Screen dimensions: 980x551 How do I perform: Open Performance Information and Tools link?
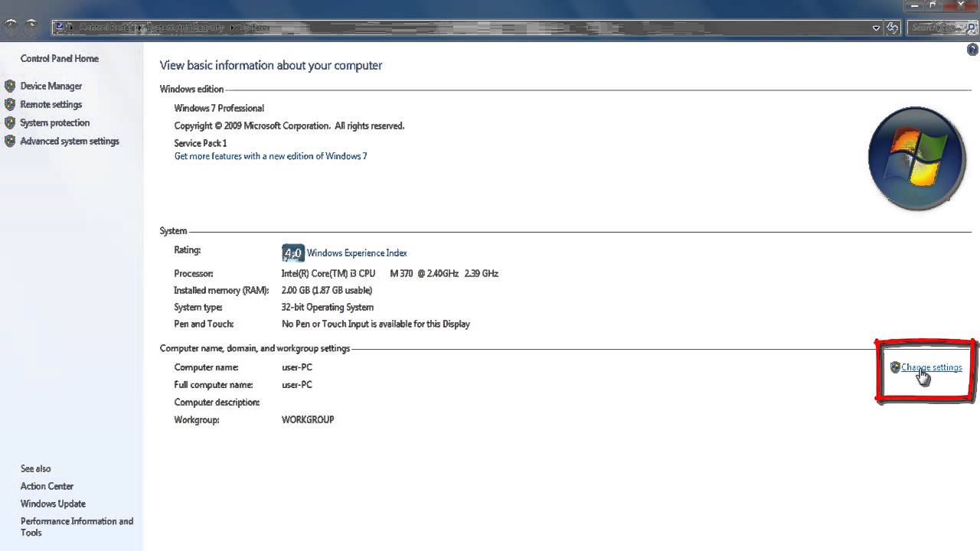tap(77, 527)
